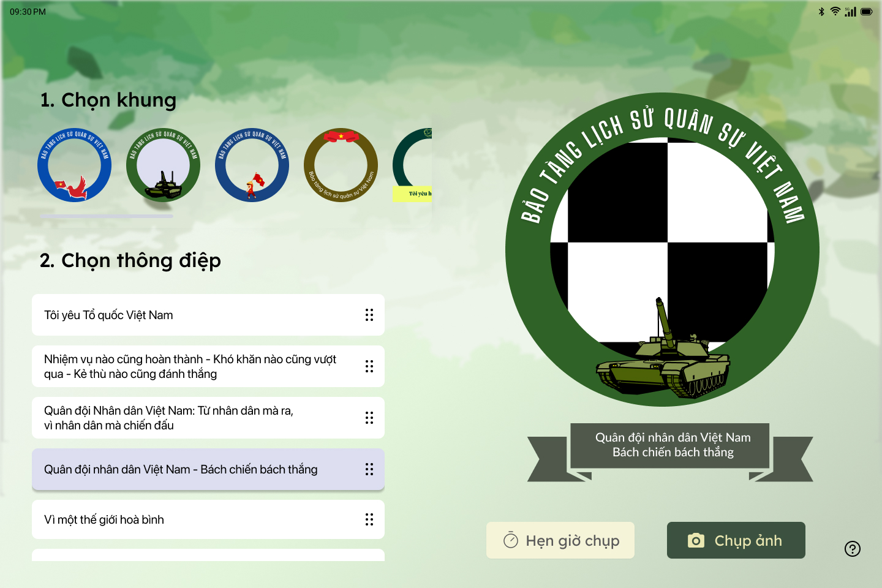The height and width of the screenshot is (588, 882).
Task: Choose 'Quân đội Nhân dân: Từ nhân dân mà ra'
Action: coord(208,418)
